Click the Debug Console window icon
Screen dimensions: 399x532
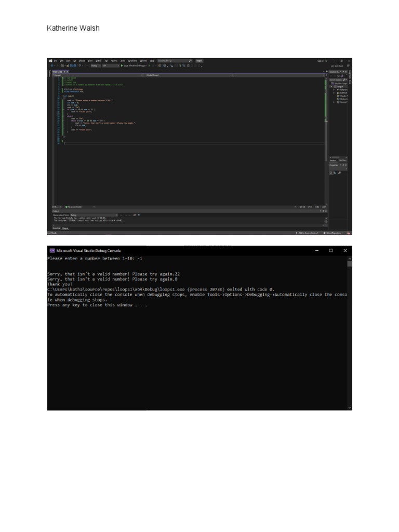pyautogui.click(x=52, y=250)
